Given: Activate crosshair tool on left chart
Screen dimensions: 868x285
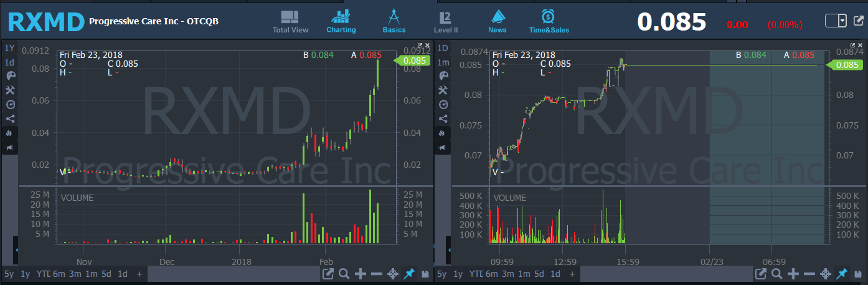Looking at the screenshot, I should point(393,274).
